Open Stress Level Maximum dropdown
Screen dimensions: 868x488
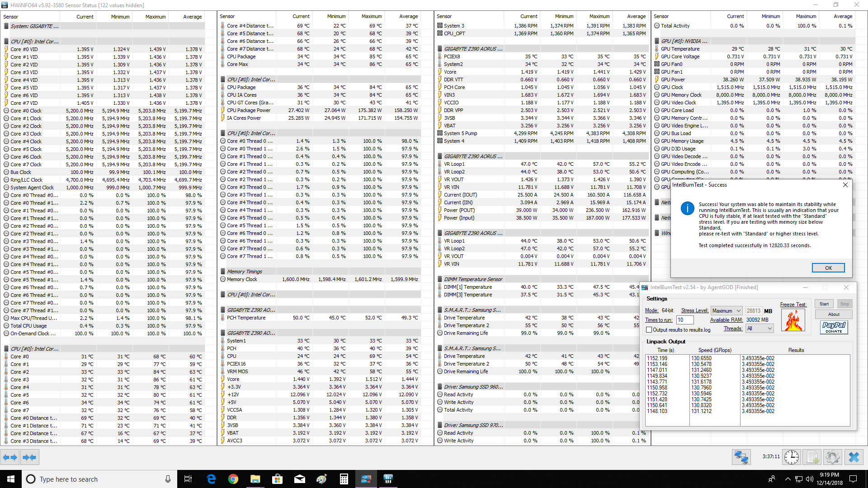[x=726, y=311]
